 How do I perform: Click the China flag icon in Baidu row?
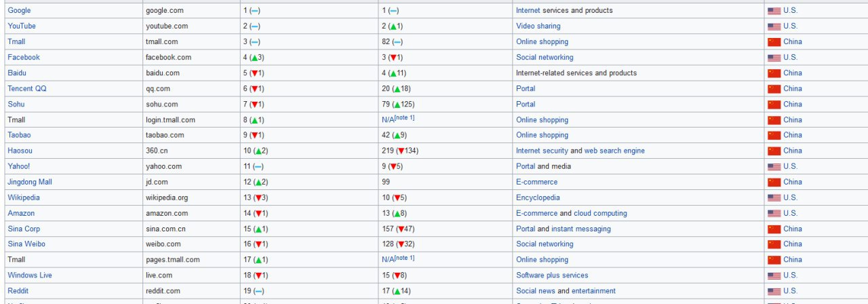pyautogui.click(x=774, y=73)
